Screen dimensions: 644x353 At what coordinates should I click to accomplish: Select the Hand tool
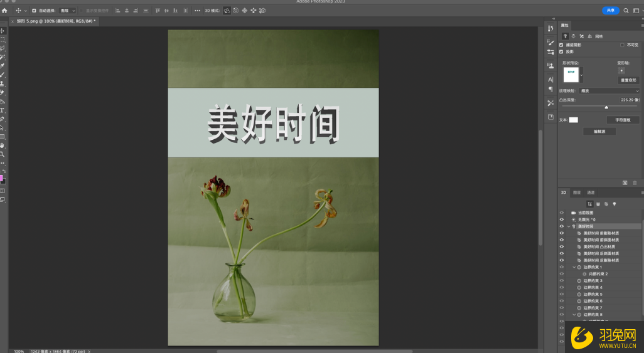point(2,145)
